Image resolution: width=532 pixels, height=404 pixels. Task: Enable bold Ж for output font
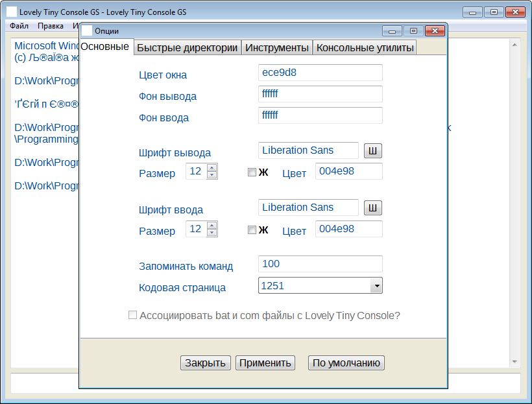(252, 172)
